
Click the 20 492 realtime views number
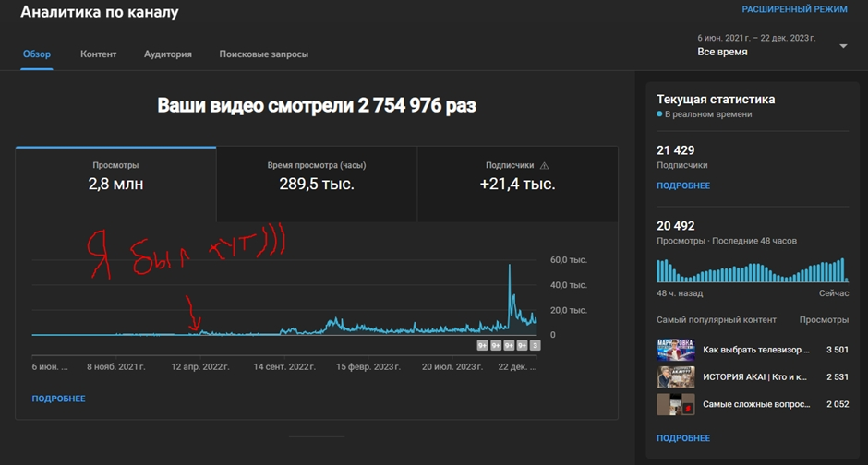675,226
